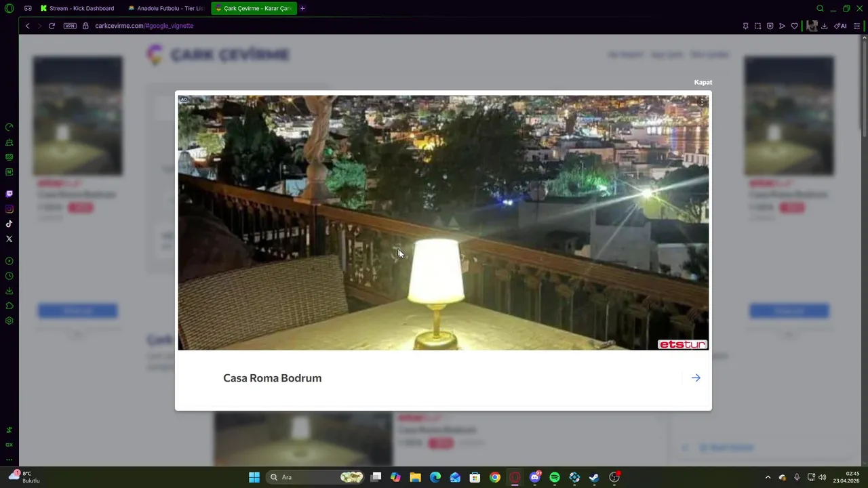Image resolution: width=868 pixels, height=488 pixels.
Task: Toggle the VPN badge in address bar
Action: point(70,26)
